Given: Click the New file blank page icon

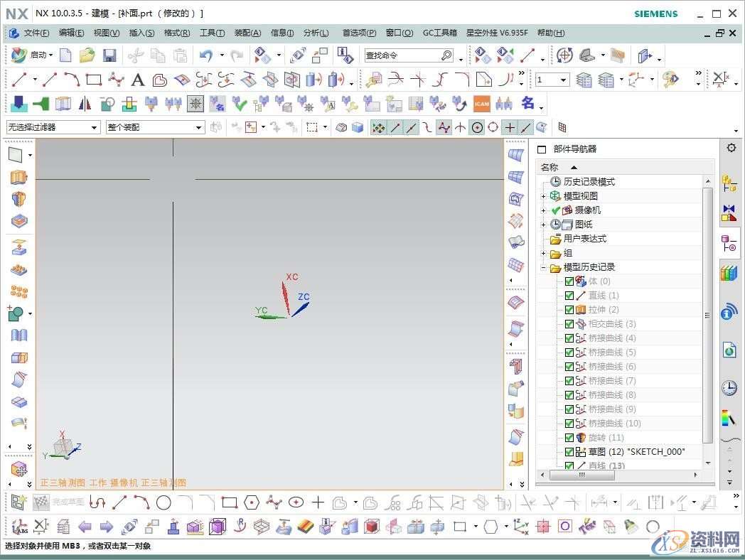Looking at the screenshot, I should (65, 55).
